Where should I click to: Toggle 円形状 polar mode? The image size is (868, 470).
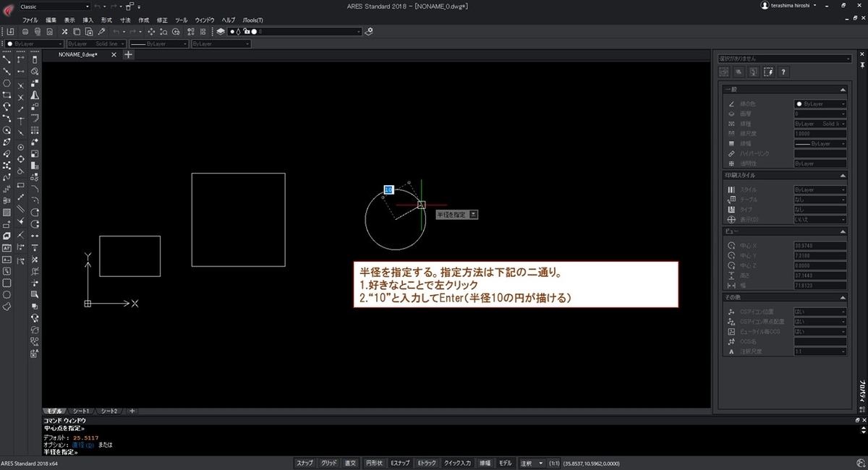(x=374, y=463)
